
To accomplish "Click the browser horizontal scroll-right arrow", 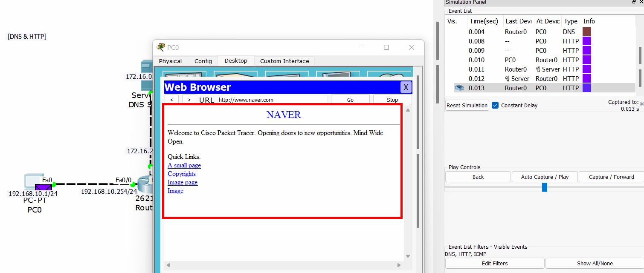I will click(x=399, y=265).
